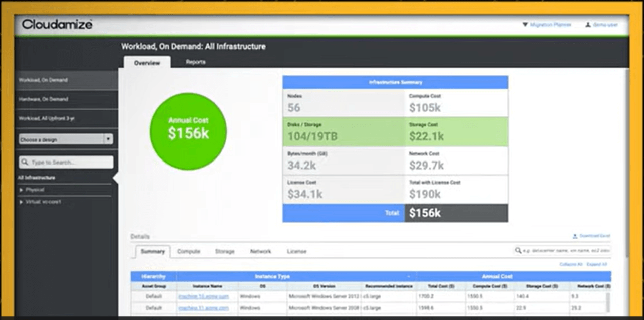This screenshot has width=644, height=320.
Task: Expand the Physical tree node
Action: (22, 189)
